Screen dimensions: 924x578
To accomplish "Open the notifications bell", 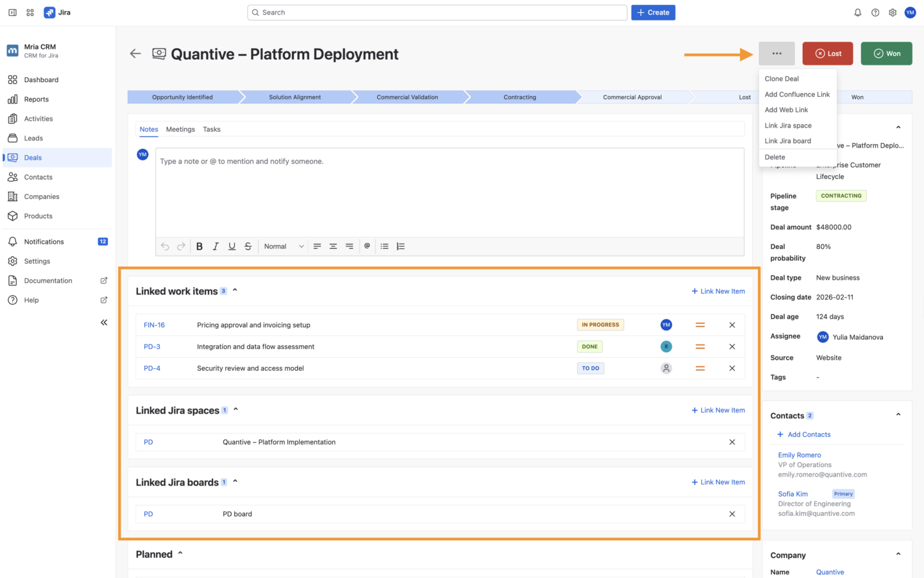I will [857, 12].
